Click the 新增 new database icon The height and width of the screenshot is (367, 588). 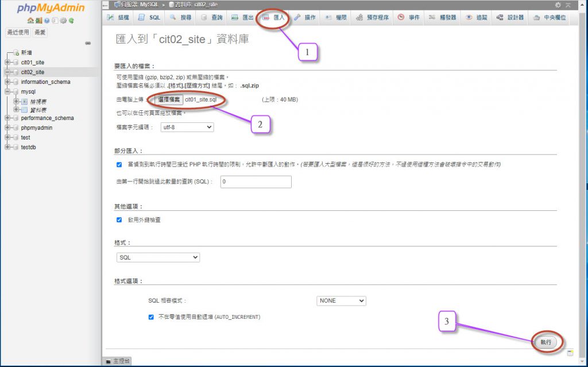click(17, 53)
